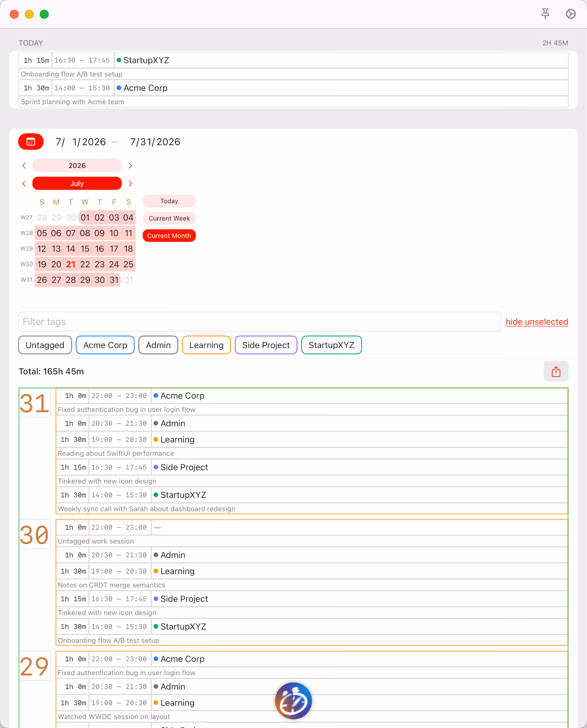Select July 31 in the calendar

(x=114, y=280)
